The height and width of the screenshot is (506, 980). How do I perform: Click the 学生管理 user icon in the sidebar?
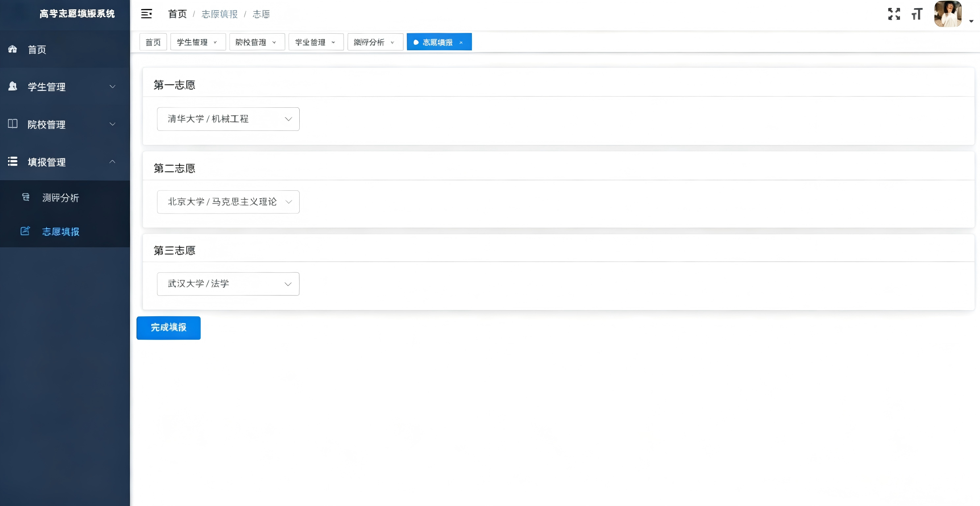click(13, 86)
